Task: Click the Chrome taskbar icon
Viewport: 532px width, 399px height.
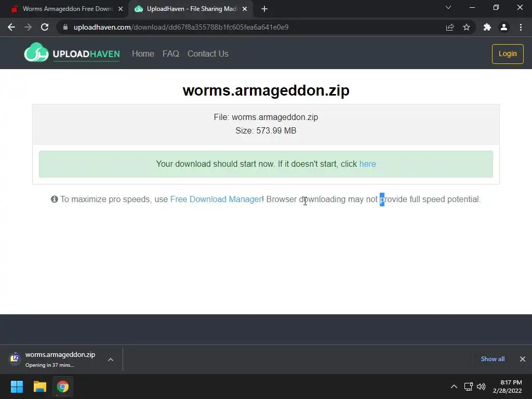Action: [x=63, y=387]
